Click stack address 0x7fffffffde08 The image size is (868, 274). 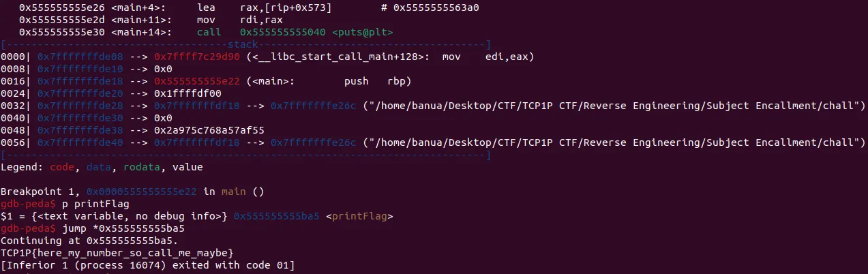coord(80,56)
